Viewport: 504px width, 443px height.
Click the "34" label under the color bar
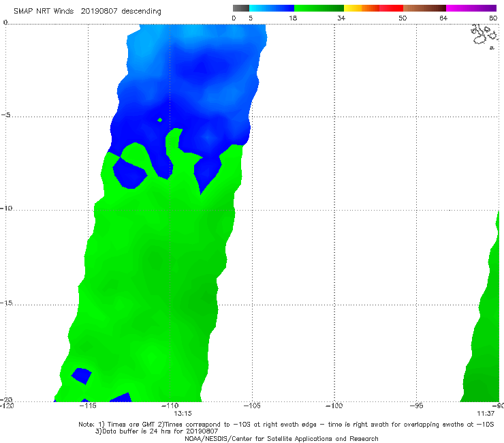[341, 18]
